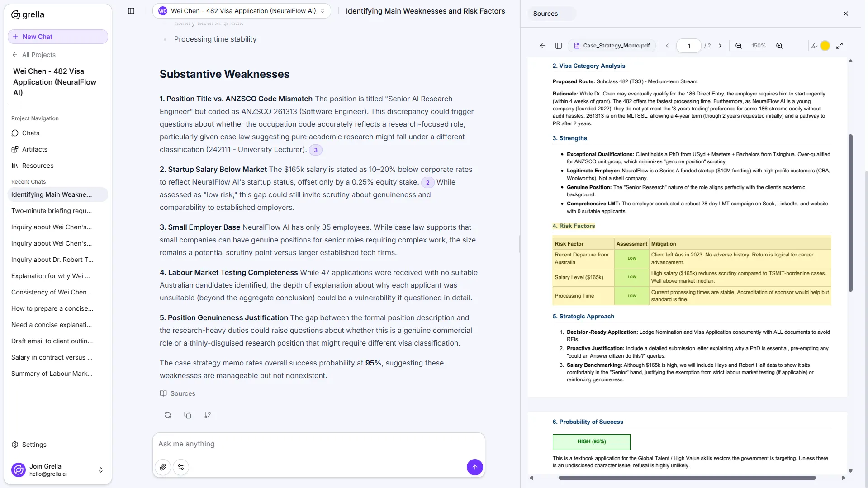This screenshot has width=868, height=488.
Task: Zoom in on the PDF document
Action: (x=779, y=45)
